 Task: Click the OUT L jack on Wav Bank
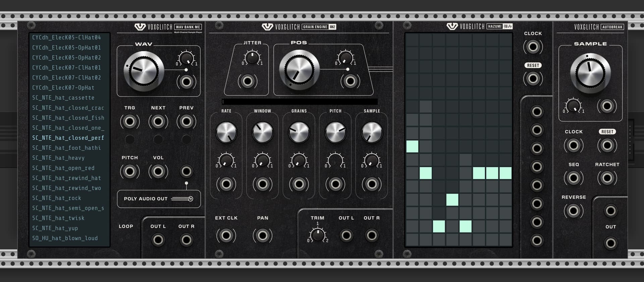coord(158,240)
